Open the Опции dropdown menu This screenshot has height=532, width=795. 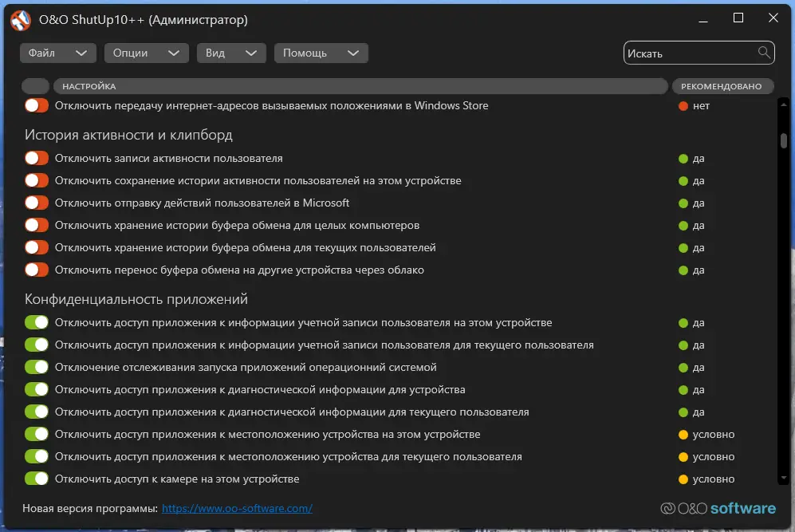(145, 53)
